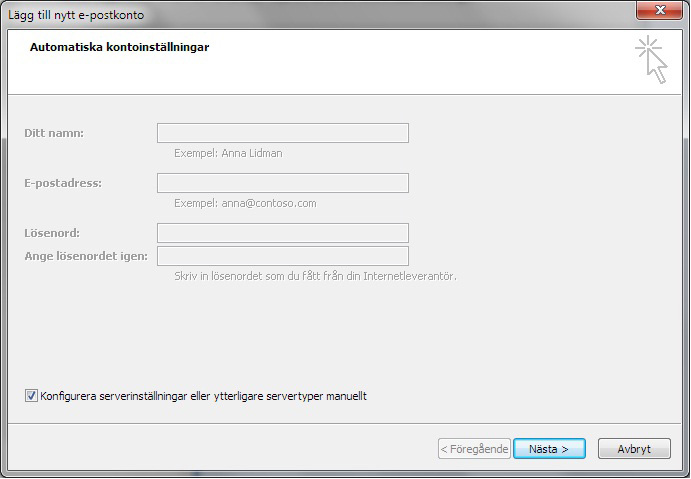This screenshot has width=691, height=479.
Task: Click the Internetleverantör password hint text
Action: pos(316,276)
